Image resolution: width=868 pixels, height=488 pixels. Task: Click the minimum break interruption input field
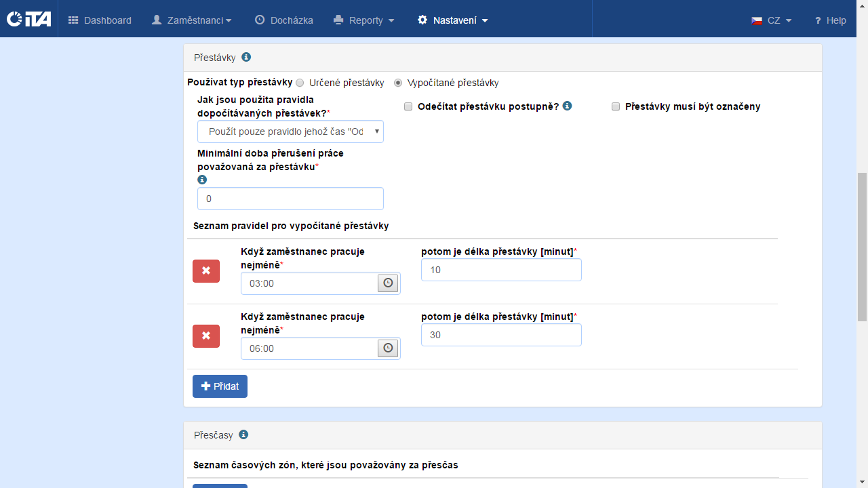pos(290,199)
